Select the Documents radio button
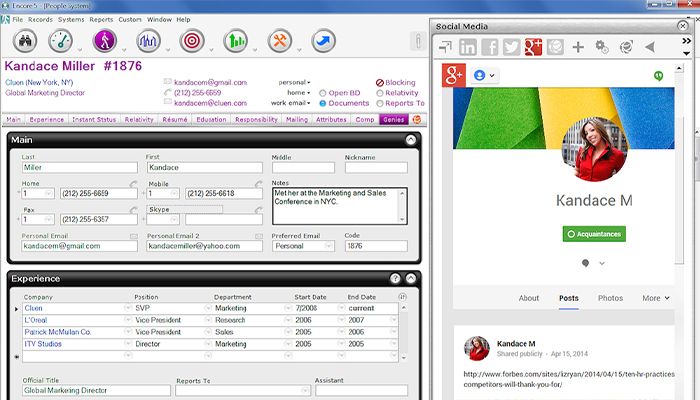 pos(322,103)
